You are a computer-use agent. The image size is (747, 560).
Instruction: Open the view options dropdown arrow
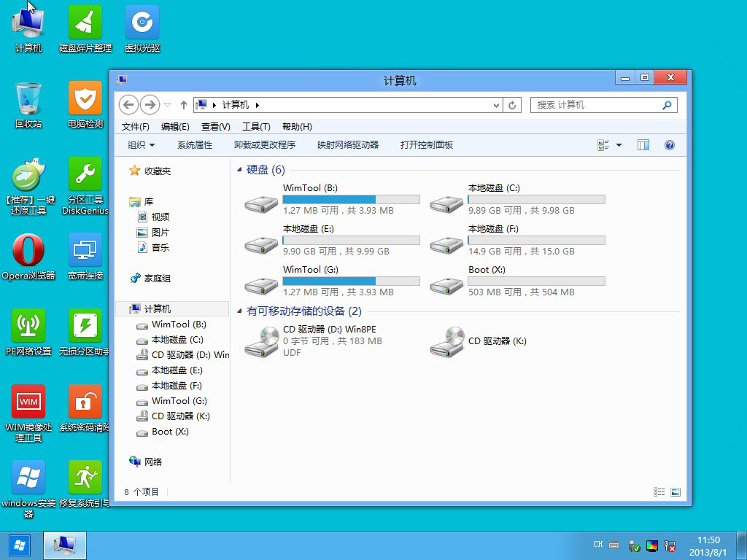coord(619,145)
